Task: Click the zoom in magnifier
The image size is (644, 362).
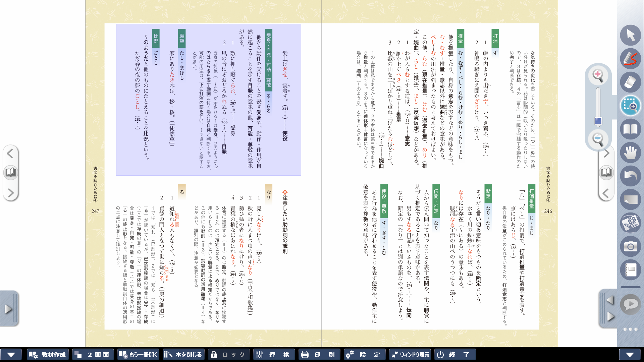Action: (598, 75)
